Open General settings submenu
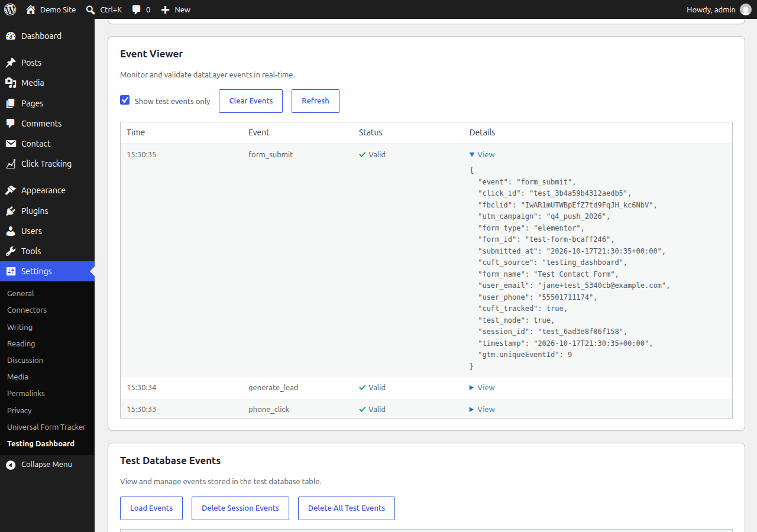This screenshot has height=532, width=757. [x=21, y=293]
